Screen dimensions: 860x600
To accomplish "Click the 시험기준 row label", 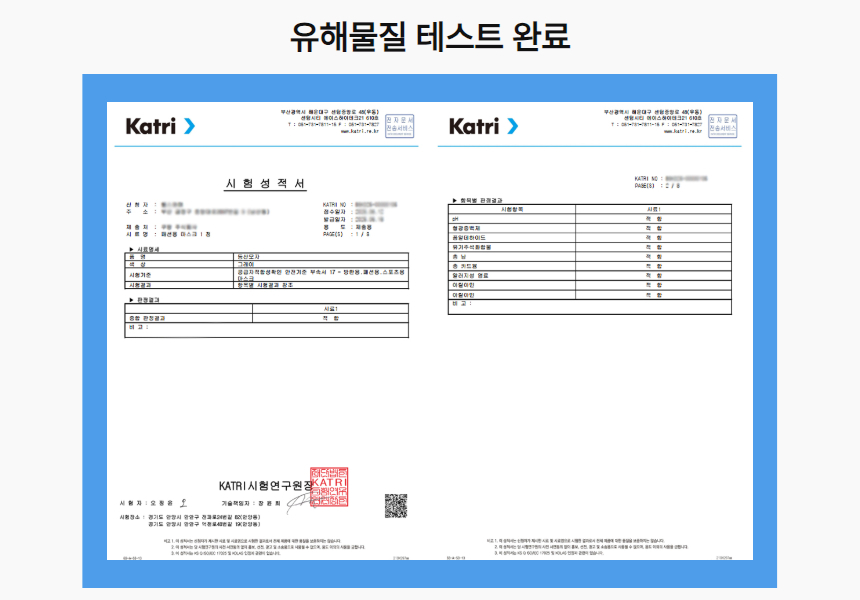I will pyautogui.click(x=140, y=275).
